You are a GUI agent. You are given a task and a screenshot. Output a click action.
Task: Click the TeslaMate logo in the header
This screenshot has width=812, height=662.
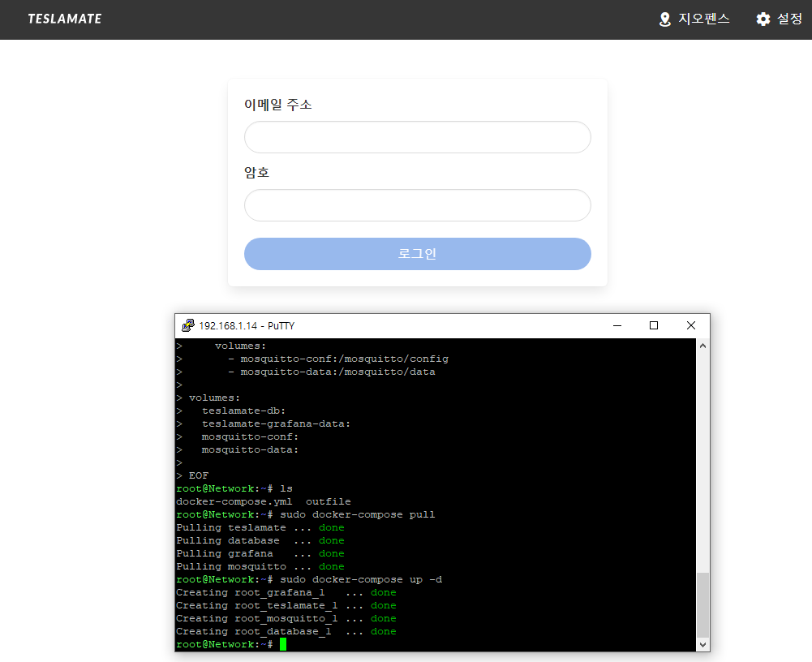(65, 19)
